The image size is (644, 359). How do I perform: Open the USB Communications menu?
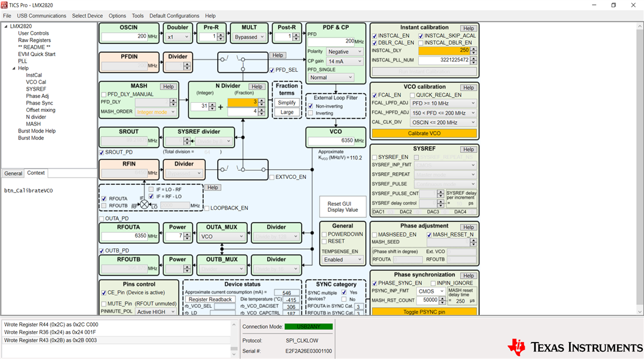[41, 16]
